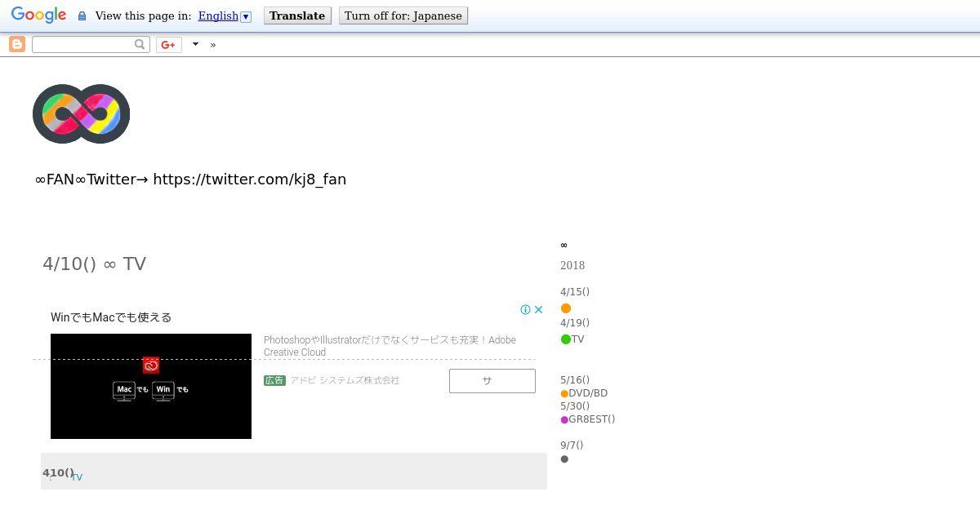Click the 広告 green ad label

pos(274,380)
